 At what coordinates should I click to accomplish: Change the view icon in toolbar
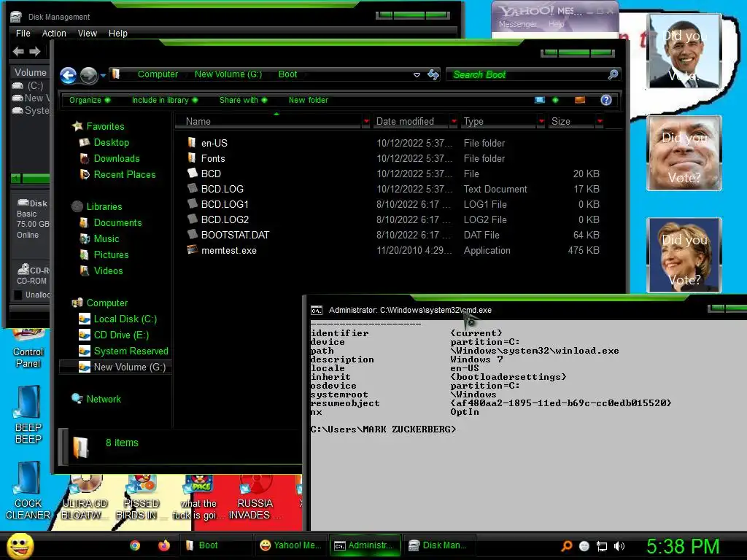[x=540, y=100]
